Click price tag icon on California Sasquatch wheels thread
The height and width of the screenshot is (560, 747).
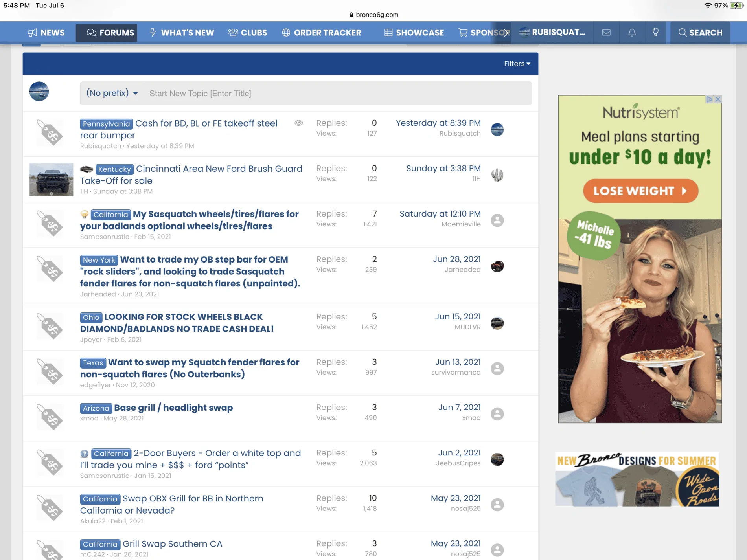point(50,223)
